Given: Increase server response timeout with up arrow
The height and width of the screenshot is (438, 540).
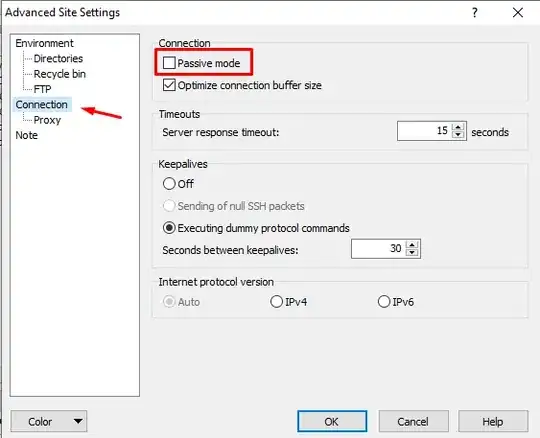Looking at the screenshot, I should [x=458, y=127].
